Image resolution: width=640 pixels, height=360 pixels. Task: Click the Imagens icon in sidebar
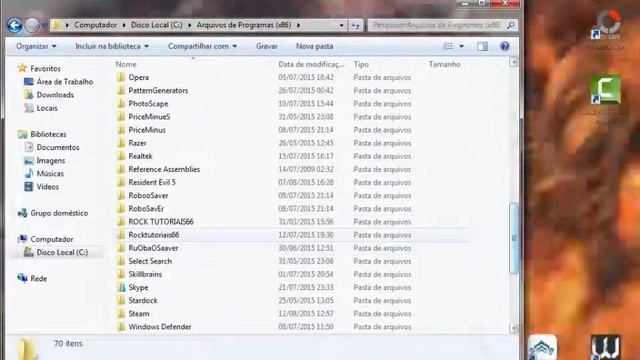(29, 160)
